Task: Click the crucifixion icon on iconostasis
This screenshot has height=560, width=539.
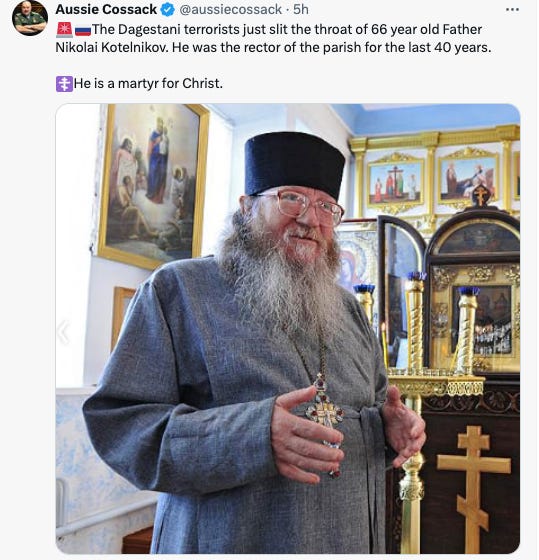Action: point(395,184)
